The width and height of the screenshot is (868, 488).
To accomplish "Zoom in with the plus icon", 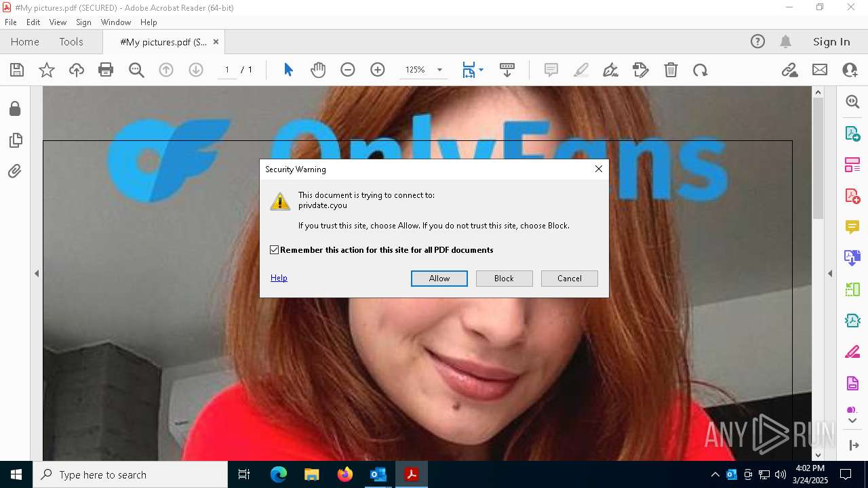I will [378, 70].
